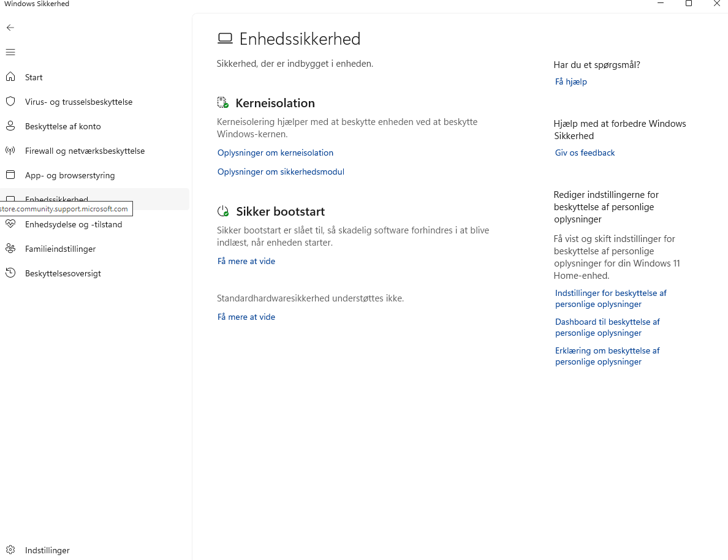Click the Start home icon
Image resolution: width=728 pixels, height=560 pixels.
[10, 77]
